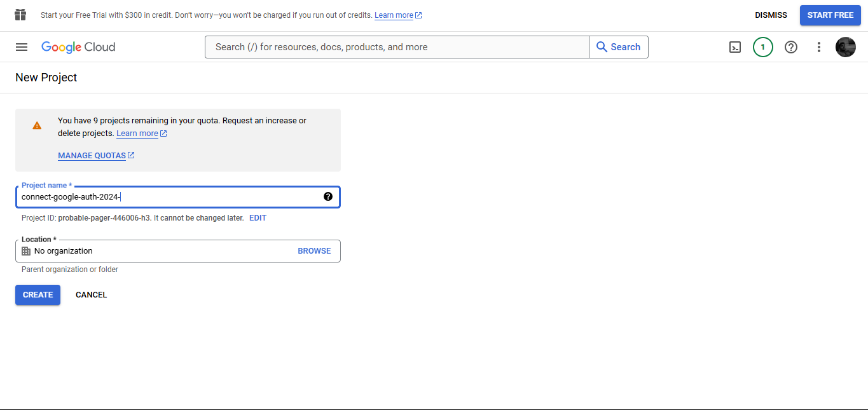Click Learn more in the quota warning
The height and width of the screenshot is (410, 868).
click(x=137, y=133)
